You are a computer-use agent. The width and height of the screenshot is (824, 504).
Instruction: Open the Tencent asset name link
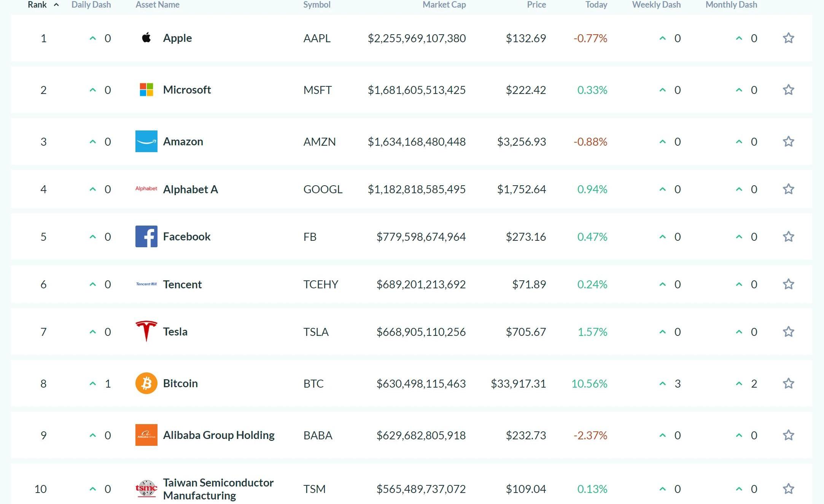tap(182, 285)
